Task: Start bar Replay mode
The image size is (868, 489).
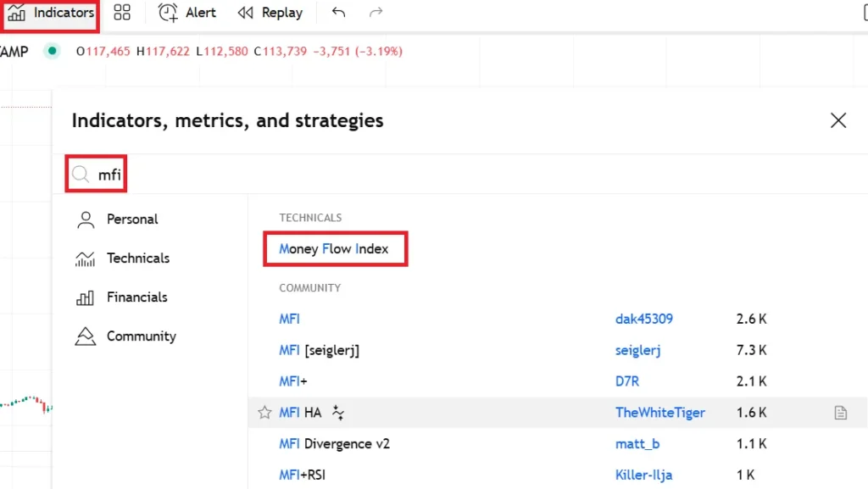Action: (270, 13)
